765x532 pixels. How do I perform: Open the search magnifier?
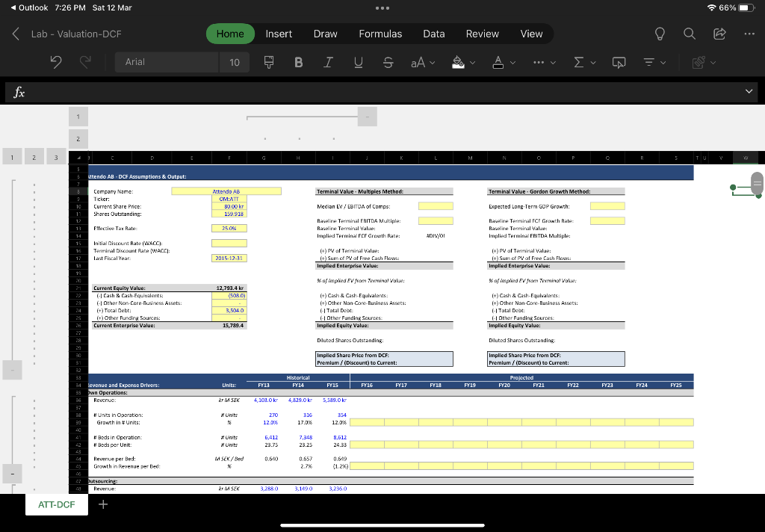690,34
